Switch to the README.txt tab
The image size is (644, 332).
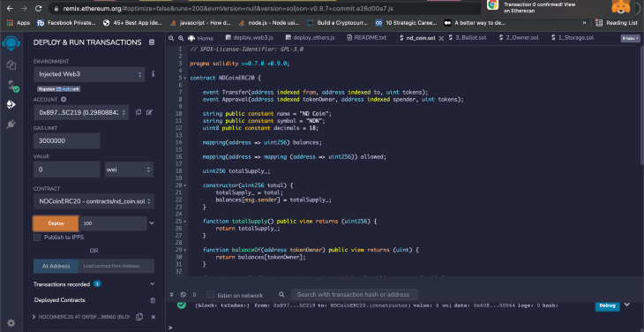tap(367, 38)
